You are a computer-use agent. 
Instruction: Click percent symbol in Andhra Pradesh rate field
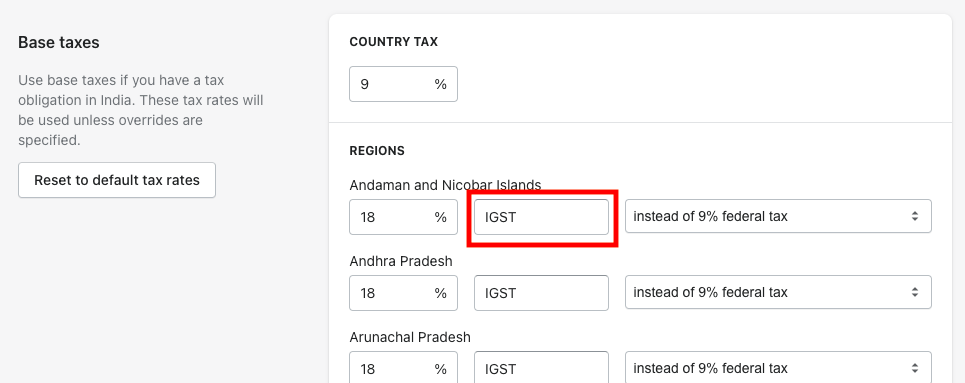tap(441, 293)
